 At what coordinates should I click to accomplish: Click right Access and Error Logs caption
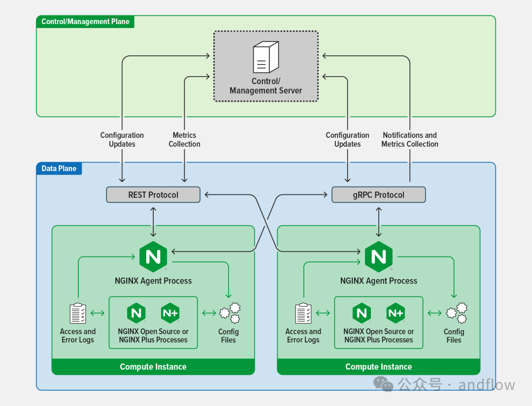click(303, 336)
